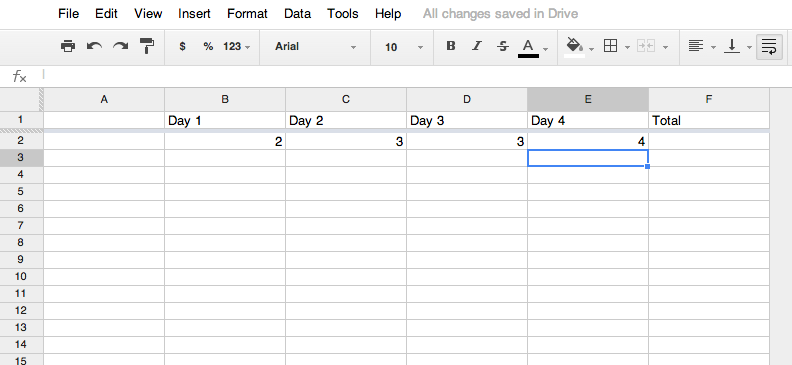This screenshot has height=365, width=792.
Task: Select the column E header
Action: pos(588,99)
